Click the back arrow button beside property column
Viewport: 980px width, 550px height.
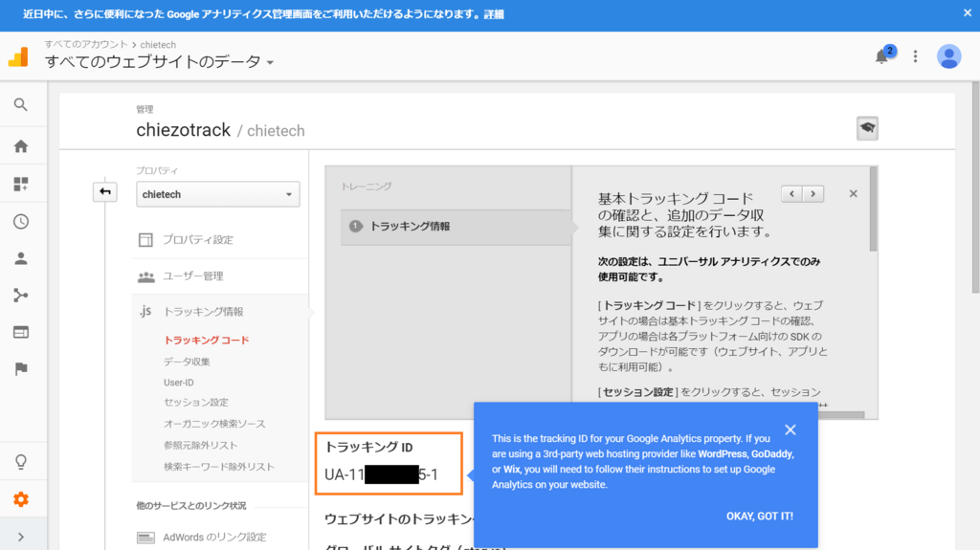(105, 192)
